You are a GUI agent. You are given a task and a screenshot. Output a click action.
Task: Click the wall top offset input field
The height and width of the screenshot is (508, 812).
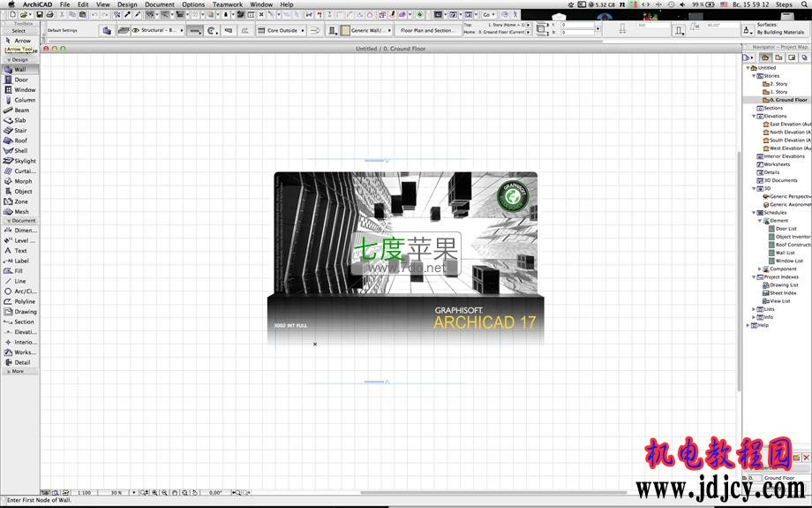[x=578, y=25]
